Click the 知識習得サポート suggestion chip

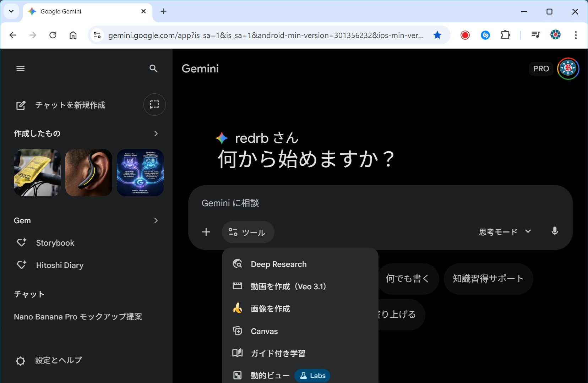[488, 279]
